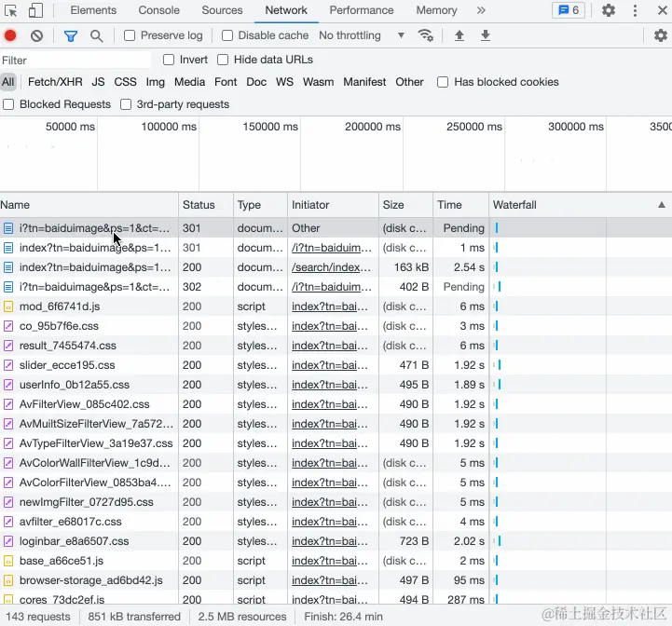Viewport: 672px width, 626px height.
Task: Open the Performance tab
Action: (x=362, y=10)
